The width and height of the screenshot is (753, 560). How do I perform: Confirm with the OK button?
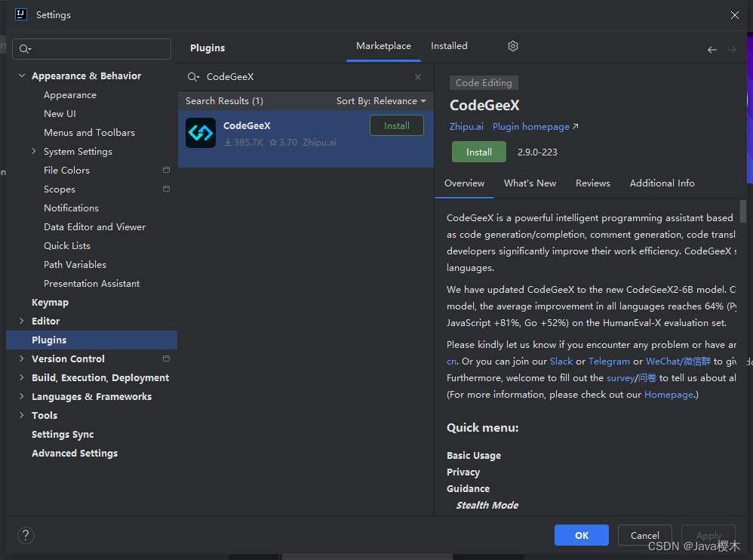(582, 535)
